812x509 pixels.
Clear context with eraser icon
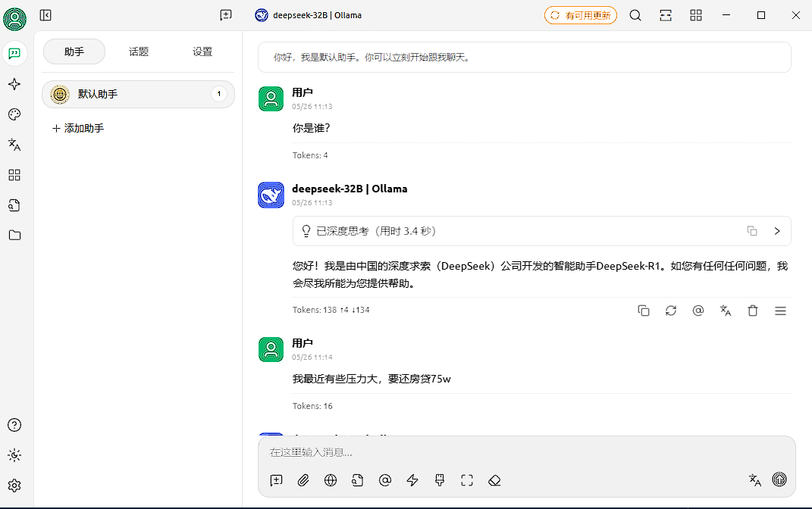pyautogui.click(x=494, y=480)
